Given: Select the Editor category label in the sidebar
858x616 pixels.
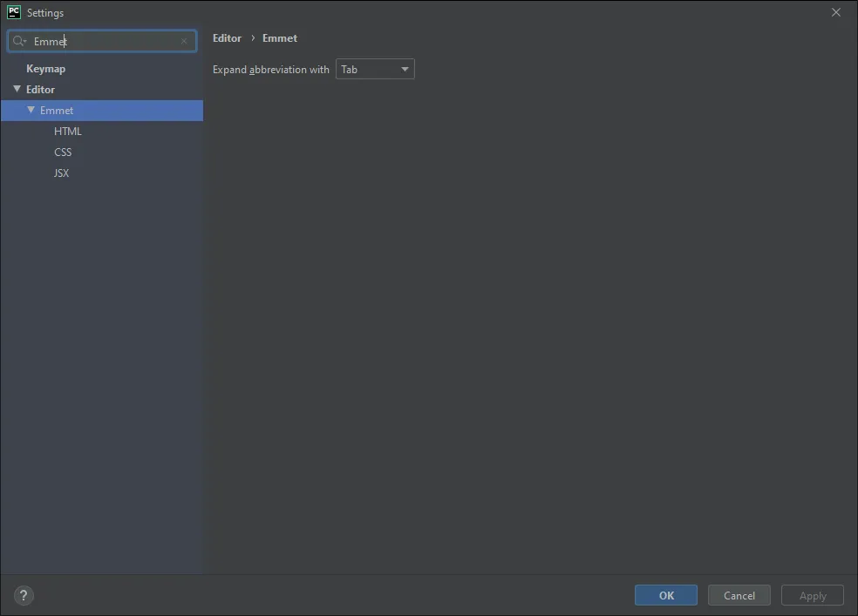Looking at the screenshot, I should 40,90.
